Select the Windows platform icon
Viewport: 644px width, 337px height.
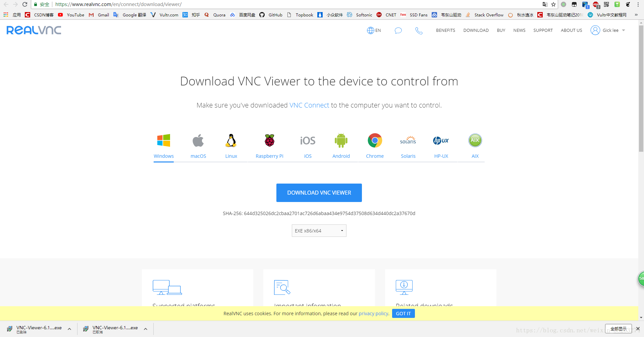pyautogui.click(x=164, y=140)
